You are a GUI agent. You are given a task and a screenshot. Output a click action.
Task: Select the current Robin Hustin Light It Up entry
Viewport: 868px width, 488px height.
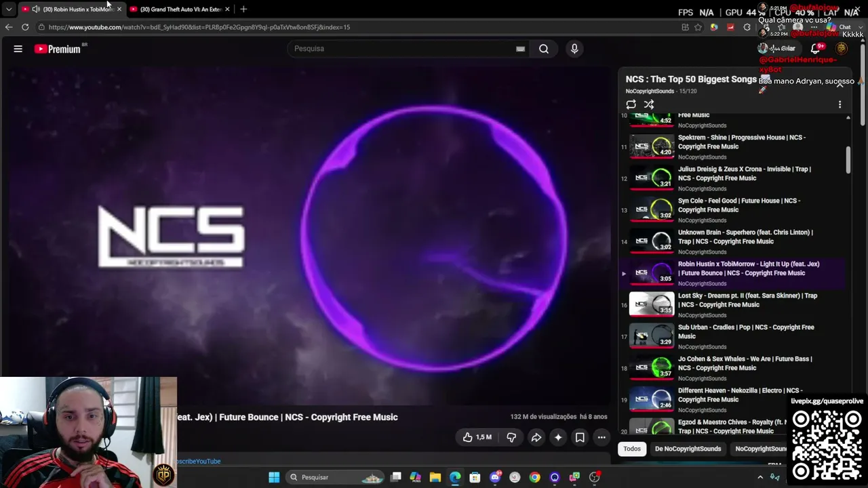coord(732,273)
